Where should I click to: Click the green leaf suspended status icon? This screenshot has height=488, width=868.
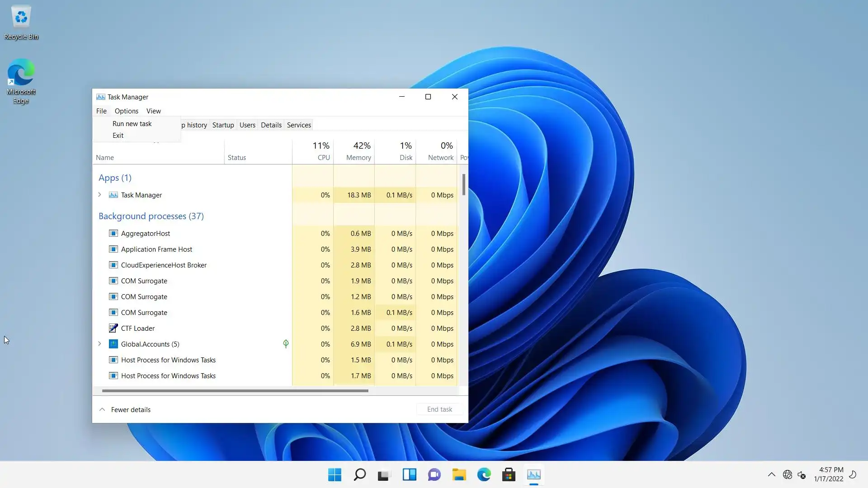[286, 344]
